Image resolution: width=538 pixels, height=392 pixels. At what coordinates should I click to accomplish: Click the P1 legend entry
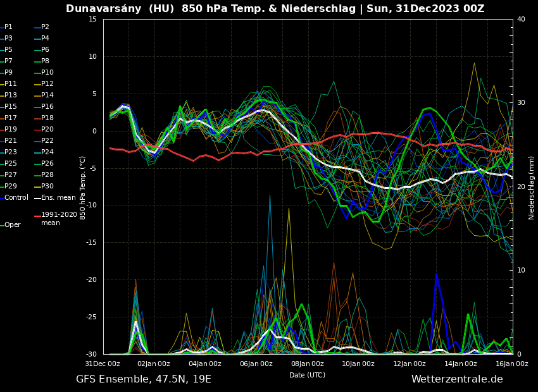pos(8,27)
